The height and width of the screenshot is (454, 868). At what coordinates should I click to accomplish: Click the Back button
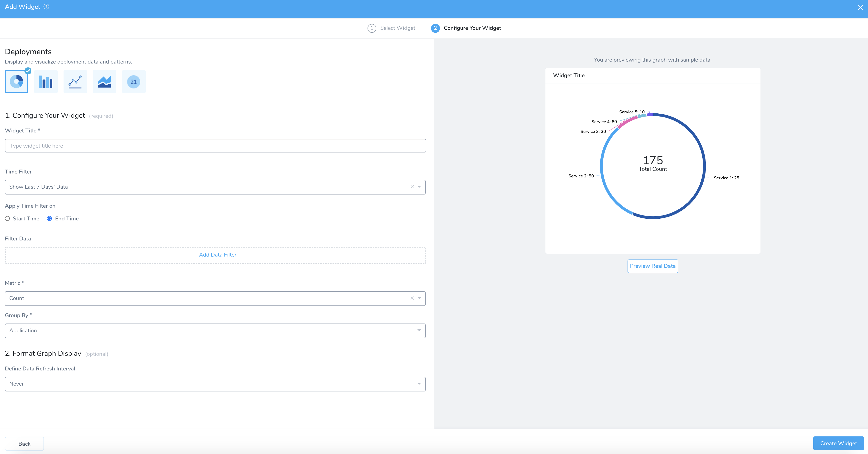pyautogui.click(x=24, y=444)
